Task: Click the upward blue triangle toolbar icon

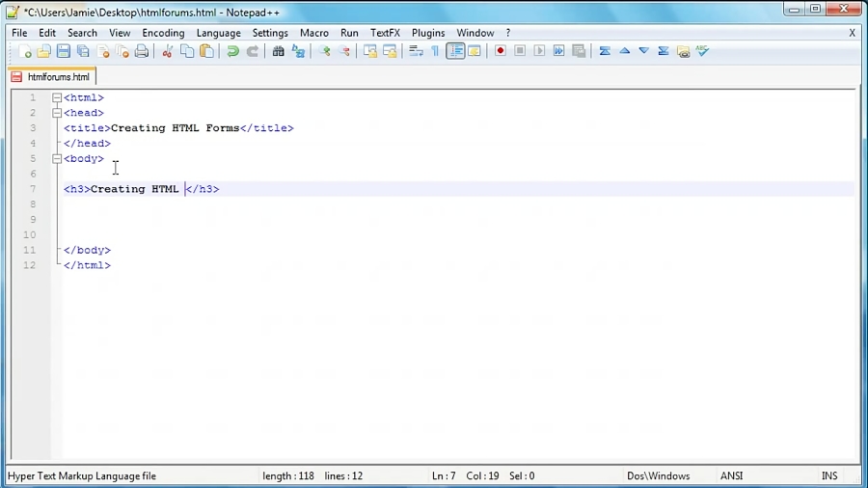Action: [624, 51]
